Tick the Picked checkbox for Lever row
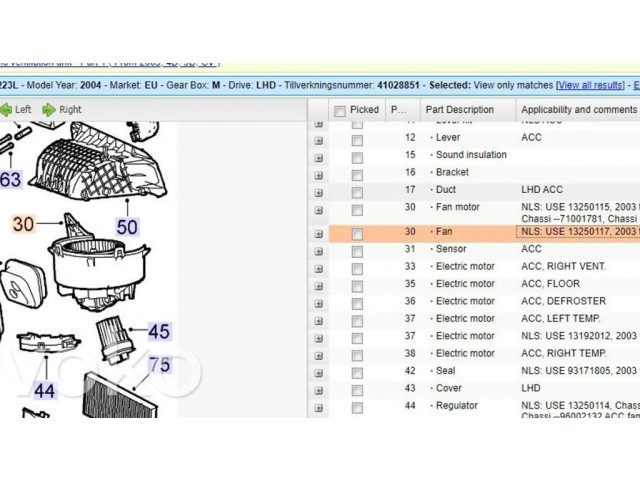 [x=357, y=138]
